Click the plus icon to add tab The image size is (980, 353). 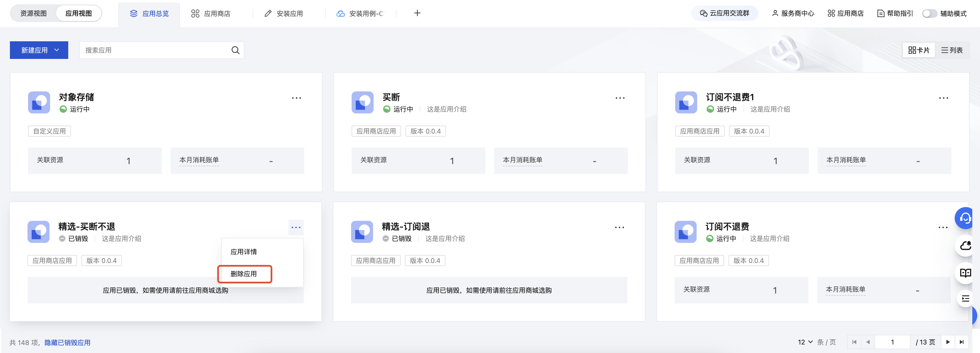coord(417,13)
